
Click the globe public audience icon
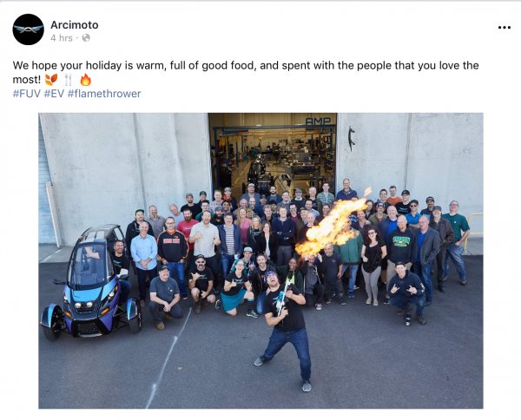coord(86,38)
